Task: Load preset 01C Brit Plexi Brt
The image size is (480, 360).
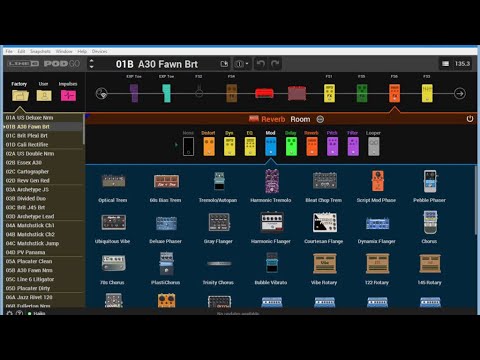Action: pyautogui.click(x=43, y=136)
